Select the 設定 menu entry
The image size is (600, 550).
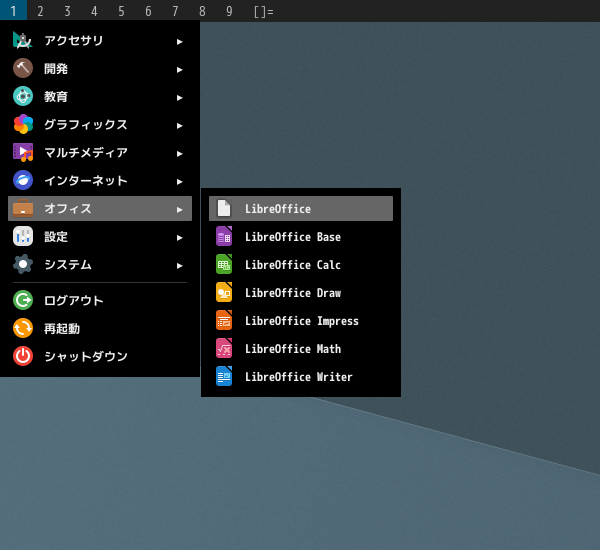[100, 237]
